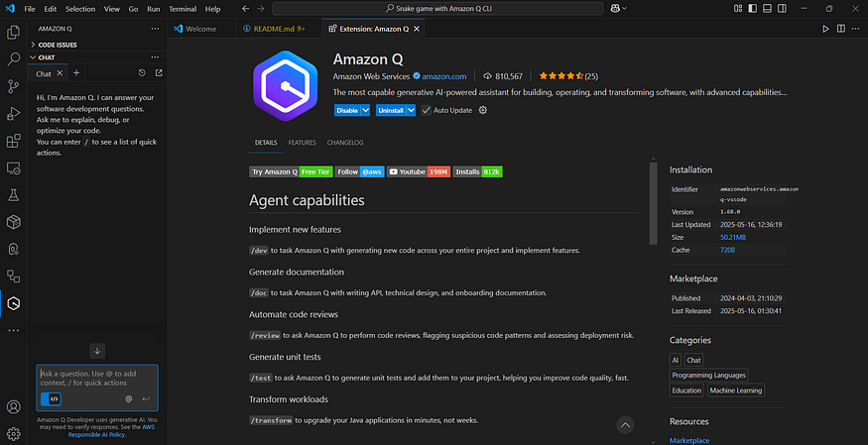The height and width of the screenshot is (445, 868).
Task: Toggle primary side bar visibility
Action: (x=752, y=8)
